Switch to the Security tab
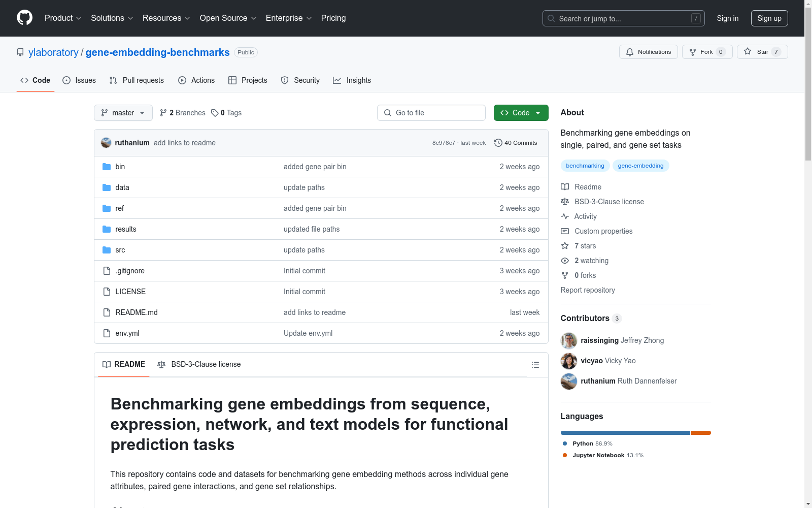This screenshot has height=508, width=812. (300, 80)
